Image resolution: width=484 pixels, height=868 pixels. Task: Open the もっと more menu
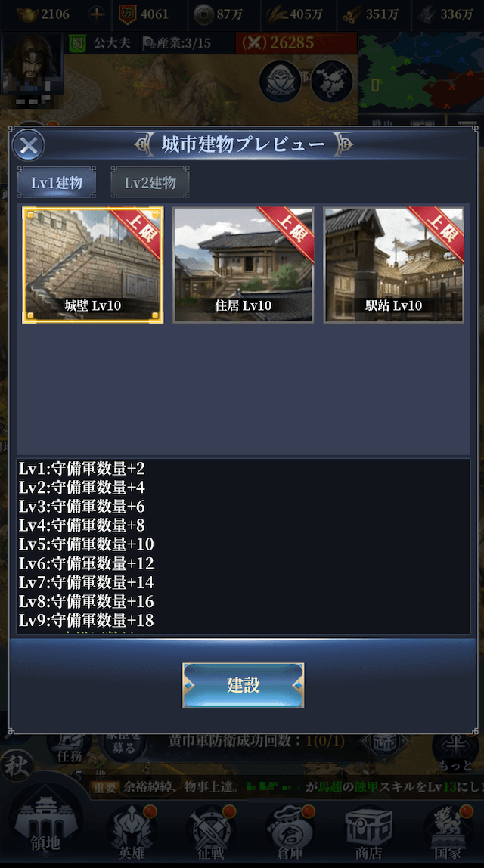tap(455, 752)
